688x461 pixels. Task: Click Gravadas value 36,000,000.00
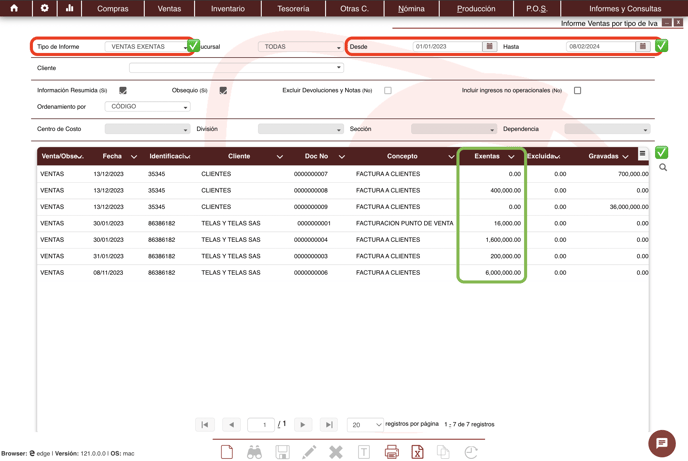point(629,207)
